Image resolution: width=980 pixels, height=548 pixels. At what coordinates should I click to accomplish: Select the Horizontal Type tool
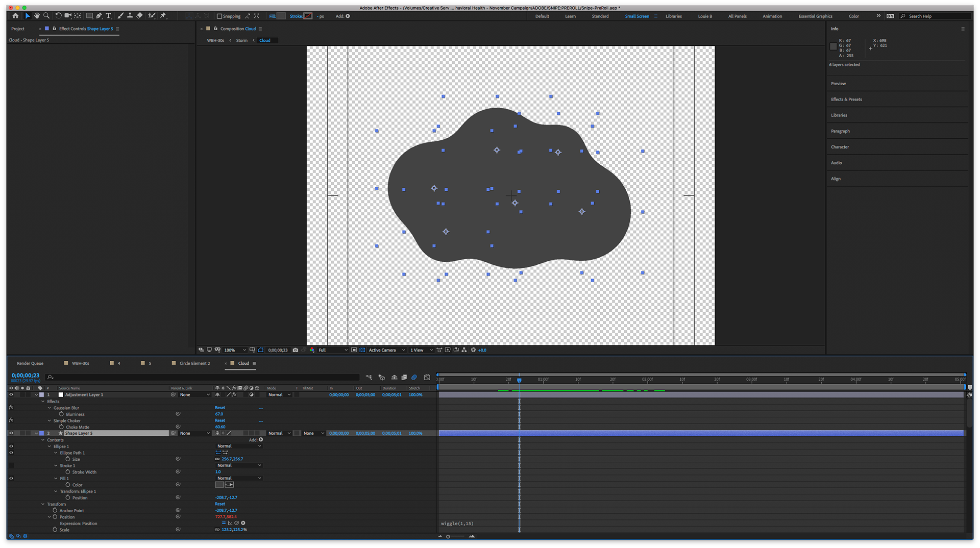(x=108, y=16)
